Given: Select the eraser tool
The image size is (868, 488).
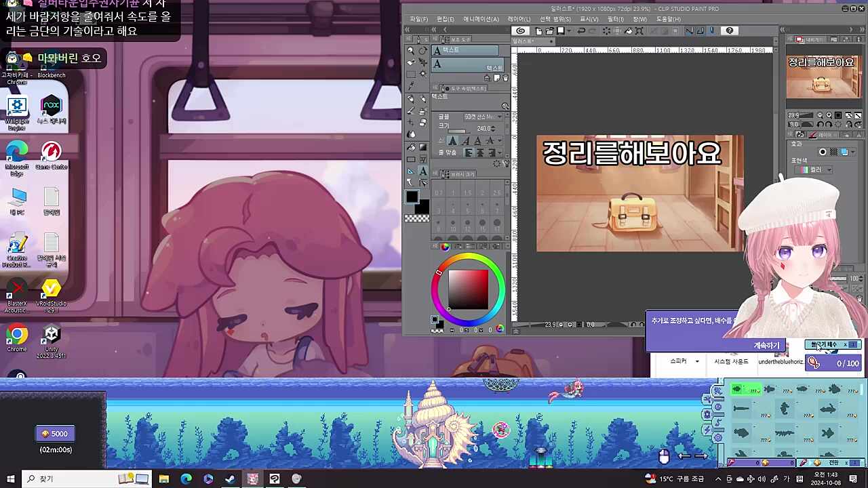Looking at the screenshot, I should pos(423,123).
